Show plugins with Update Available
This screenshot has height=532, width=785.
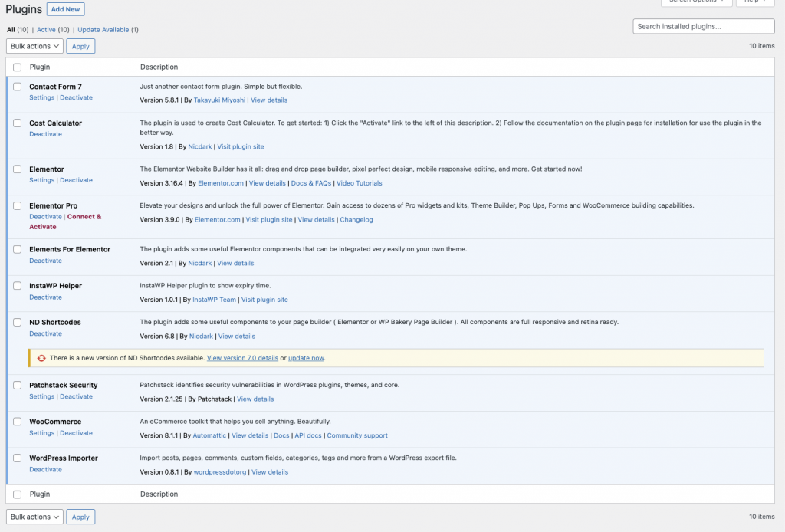pyautogui.click(x=103, y=30)
